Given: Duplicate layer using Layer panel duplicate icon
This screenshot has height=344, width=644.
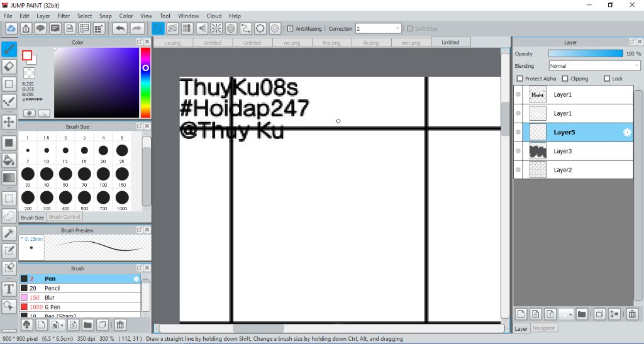Looking at the screenshot, I should [x=599, y=314].
